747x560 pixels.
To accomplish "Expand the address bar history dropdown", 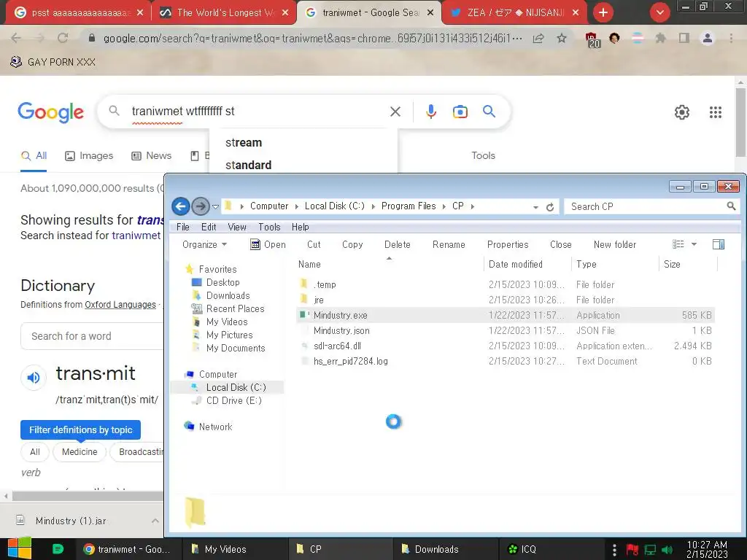I will click(x=535, y=207).
